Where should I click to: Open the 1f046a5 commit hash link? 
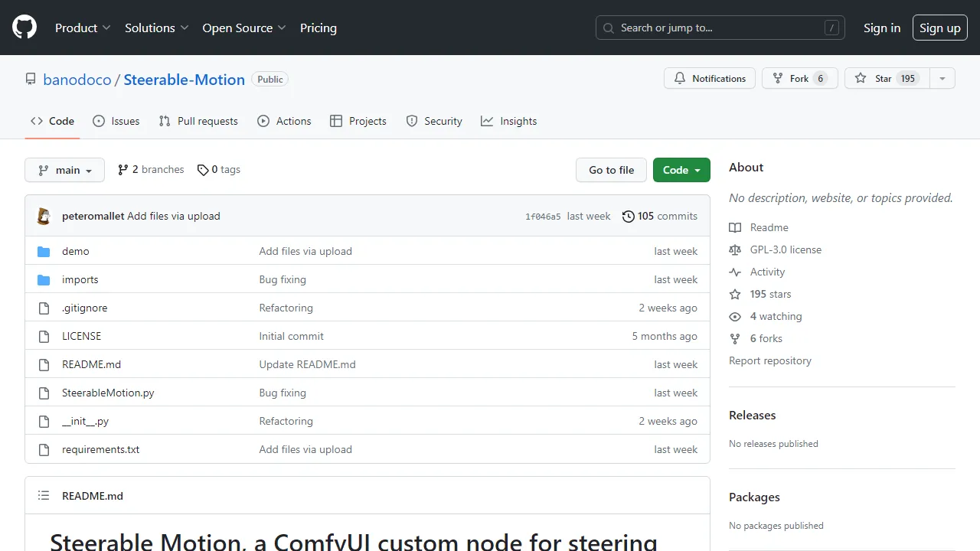tap(543, 217)
